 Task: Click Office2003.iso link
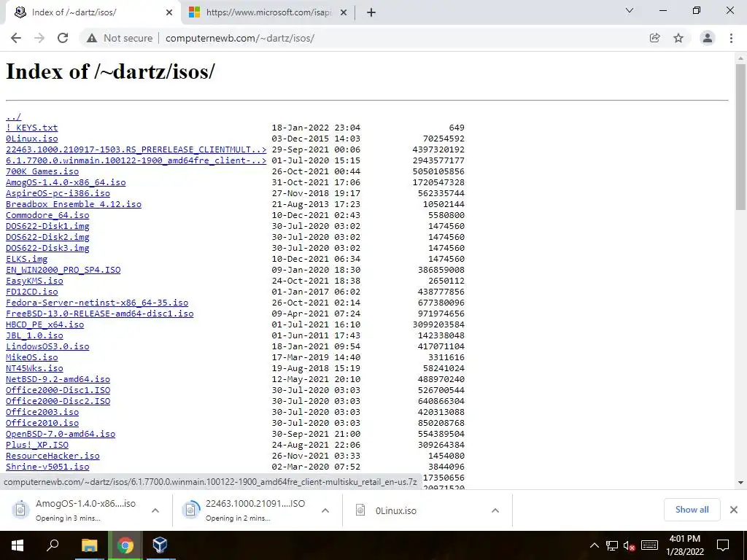pyautogui.click(x=42, y=413)
